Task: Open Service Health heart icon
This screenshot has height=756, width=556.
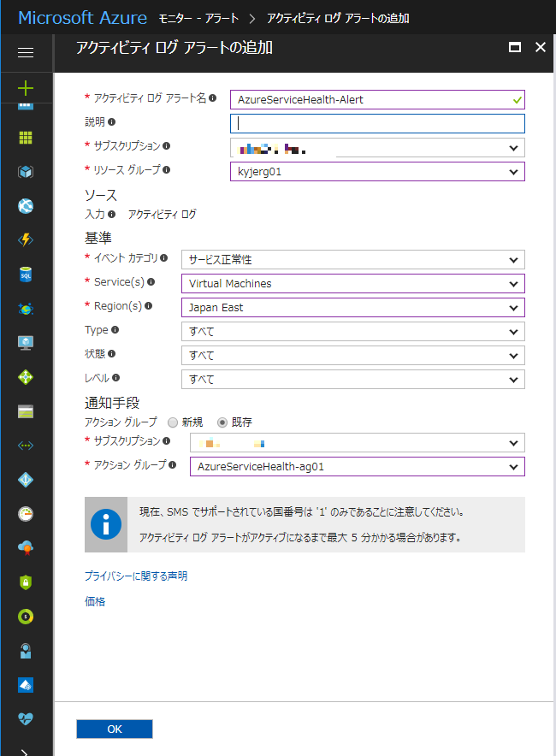Action: (x=26, y=719)
